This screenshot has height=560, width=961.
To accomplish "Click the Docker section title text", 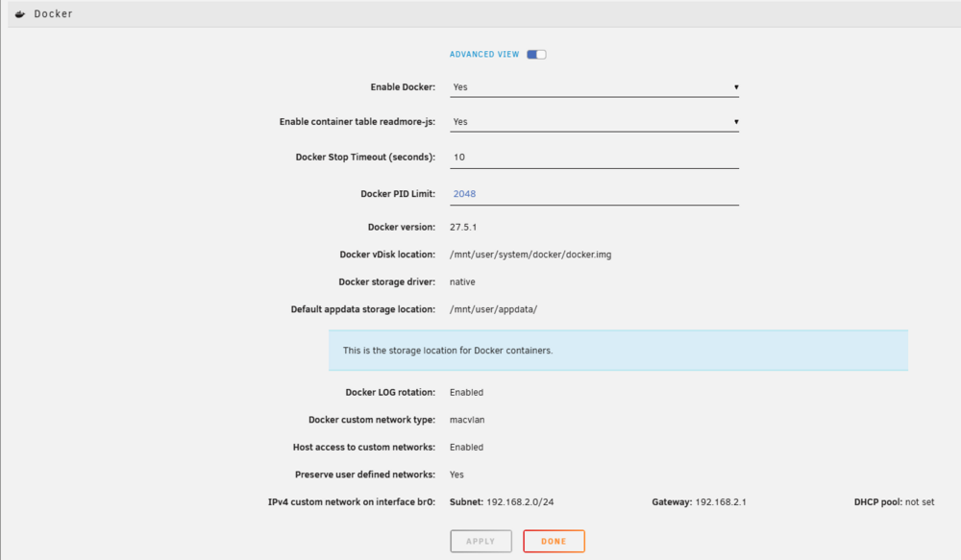I will (53, 13).
